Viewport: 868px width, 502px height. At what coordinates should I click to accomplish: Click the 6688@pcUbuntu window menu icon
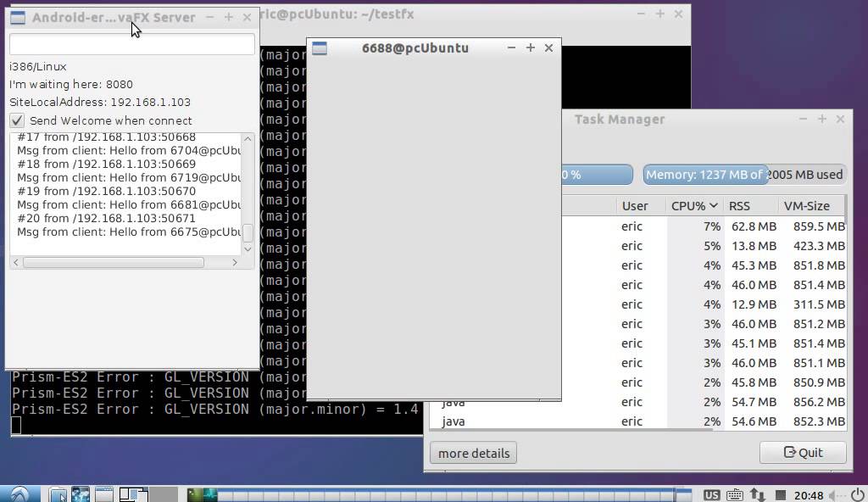[320, 48]
